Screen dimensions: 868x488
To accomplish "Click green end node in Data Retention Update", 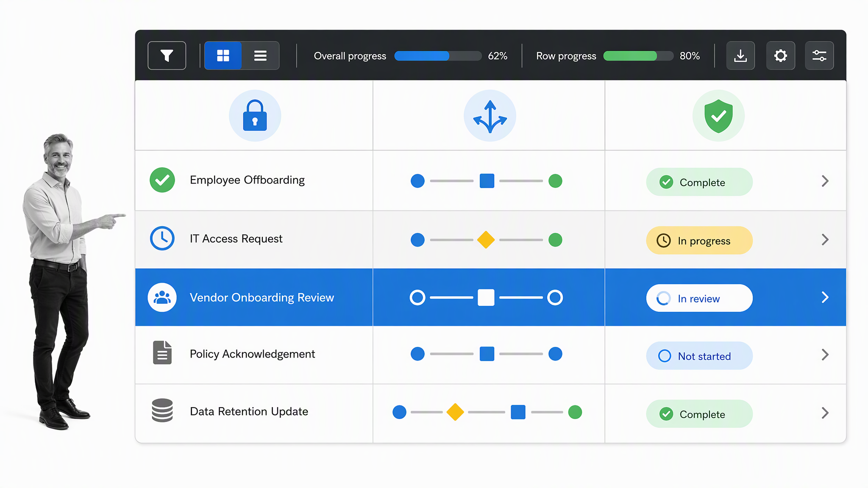I will coord(575,412).
